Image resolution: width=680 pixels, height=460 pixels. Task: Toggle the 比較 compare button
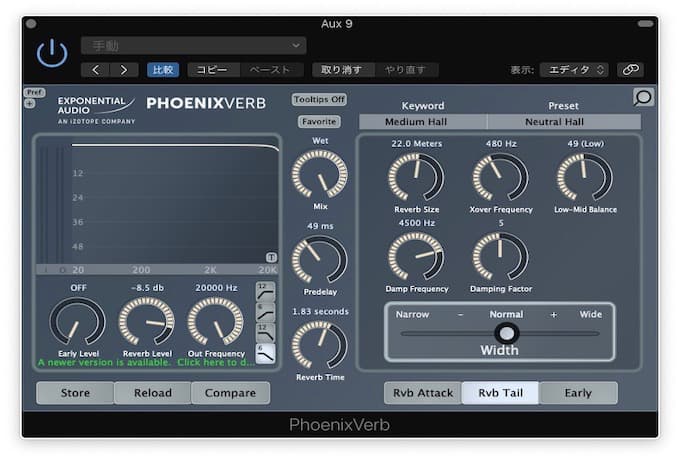click(x=163, y=70)
